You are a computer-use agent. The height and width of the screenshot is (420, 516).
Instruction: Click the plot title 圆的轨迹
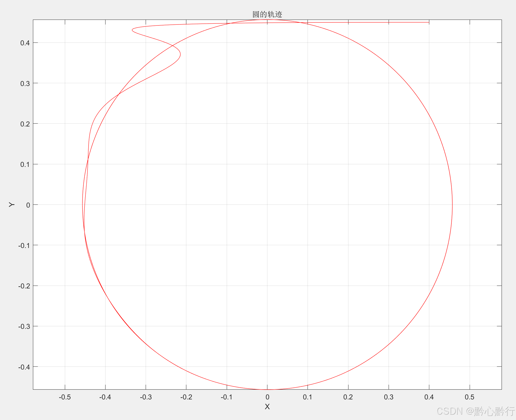coord(267,14)
